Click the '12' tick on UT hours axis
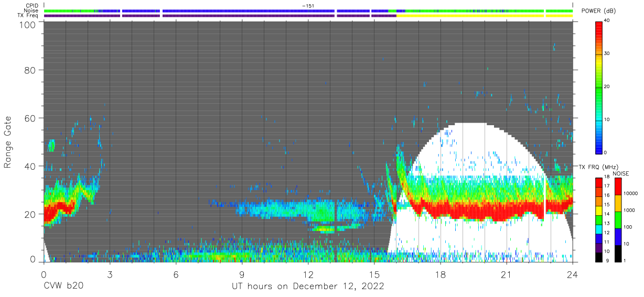 (308, 274)
